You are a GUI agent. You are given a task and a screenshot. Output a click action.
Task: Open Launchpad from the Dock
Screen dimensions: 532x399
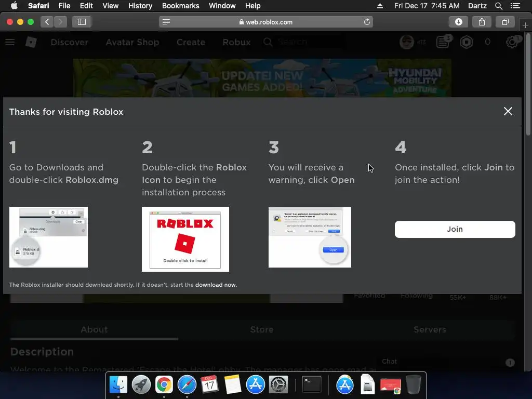coord(141,385)
